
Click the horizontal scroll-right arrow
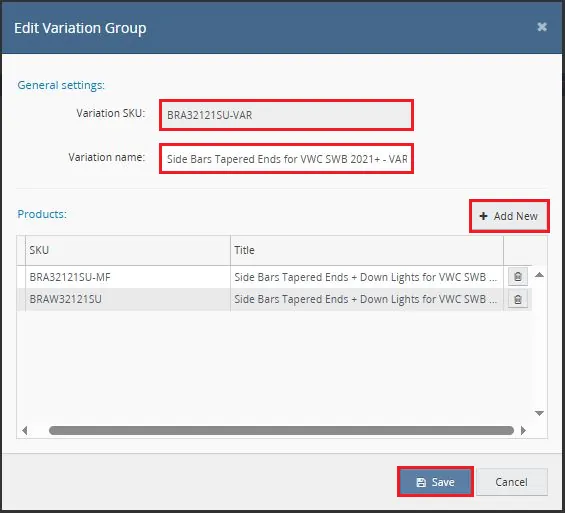523,431
